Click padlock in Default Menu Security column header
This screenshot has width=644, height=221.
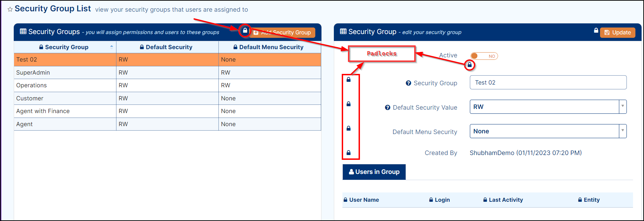[235, 47]
